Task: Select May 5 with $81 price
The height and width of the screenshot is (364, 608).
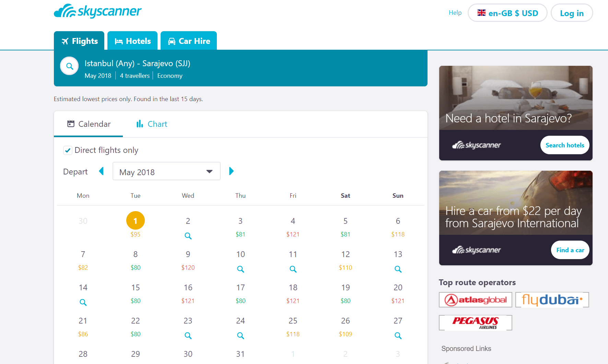Action: [346, 227]
